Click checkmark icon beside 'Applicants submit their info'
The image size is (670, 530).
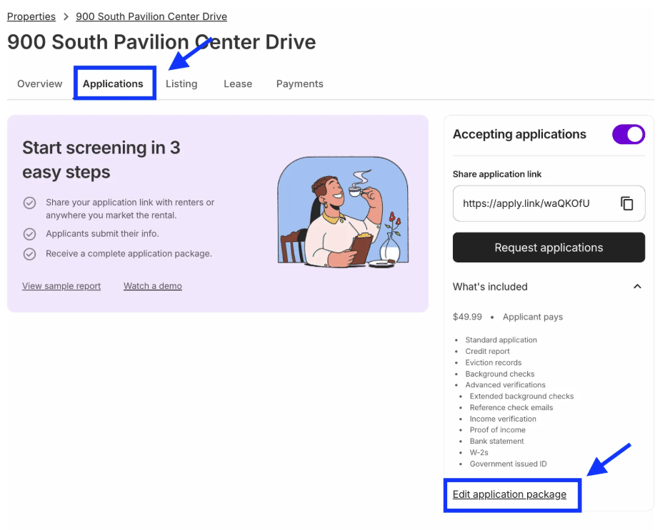tap(30, 234)
